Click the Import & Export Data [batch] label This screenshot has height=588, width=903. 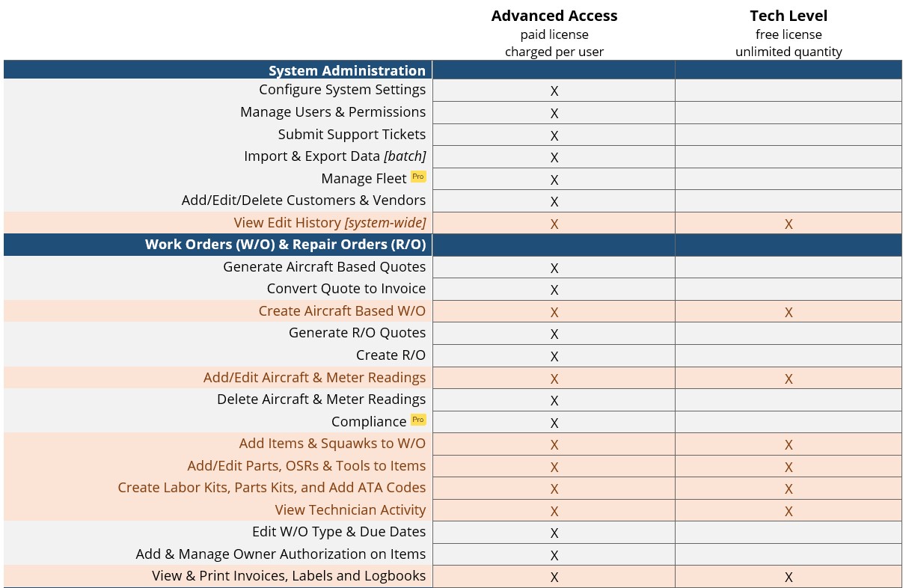coord(334,156)
